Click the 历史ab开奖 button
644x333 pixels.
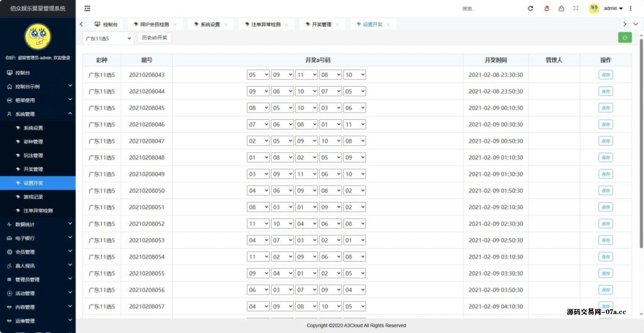(154, 38)
